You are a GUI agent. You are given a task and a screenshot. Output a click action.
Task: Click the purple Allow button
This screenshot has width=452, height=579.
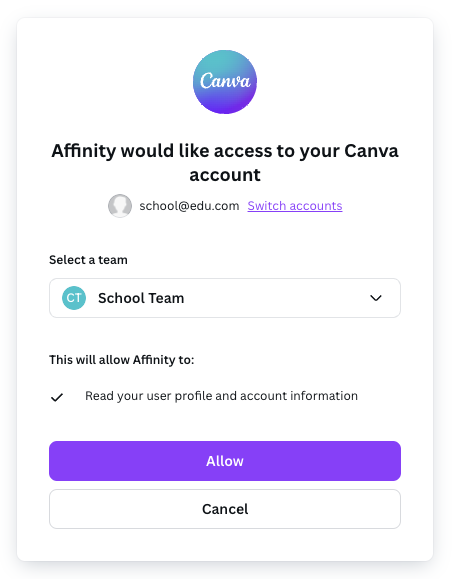[x=225, y=461]
